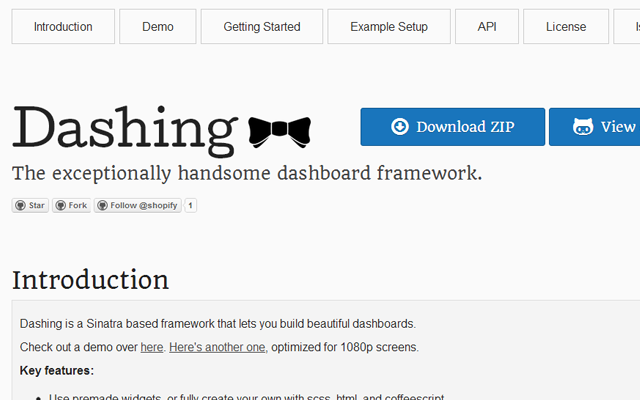The image size is (640, 400).
Task: Select the Example Setup tab
Action: 389,27
